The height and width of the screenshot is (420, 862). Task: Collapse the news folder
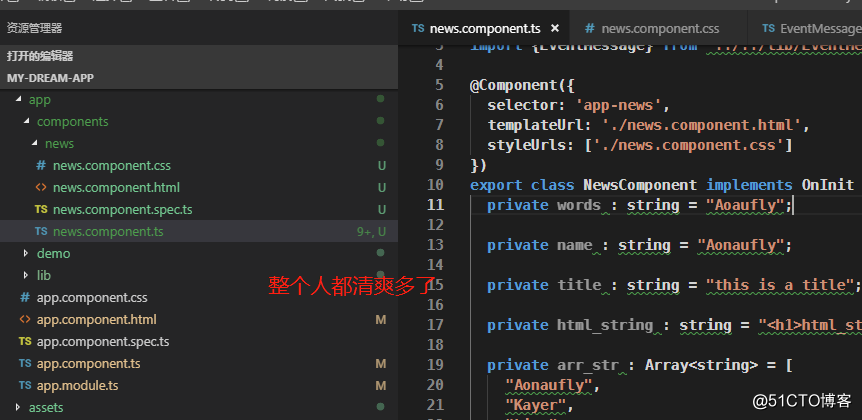coord(35,143)
